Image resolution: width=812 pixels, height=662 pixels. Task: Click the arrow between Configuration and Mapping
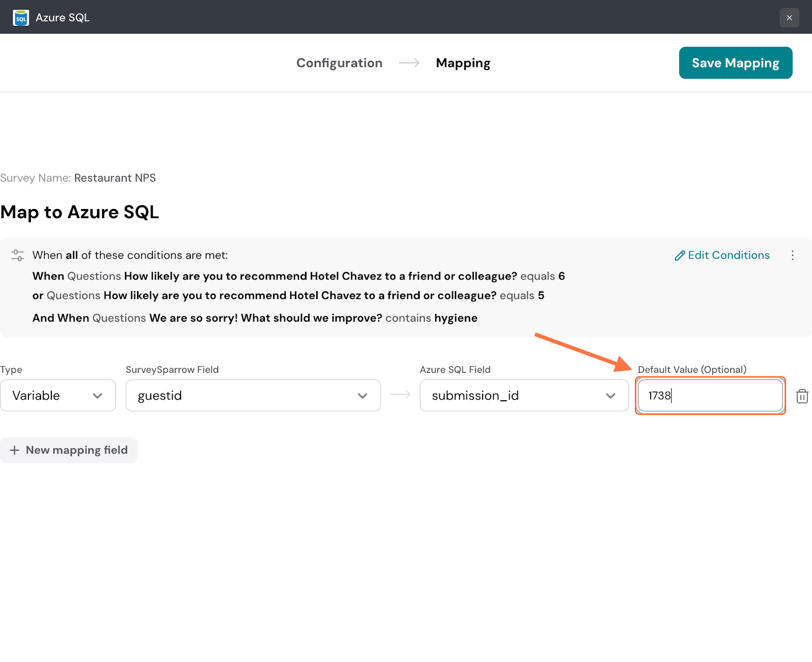409,63
